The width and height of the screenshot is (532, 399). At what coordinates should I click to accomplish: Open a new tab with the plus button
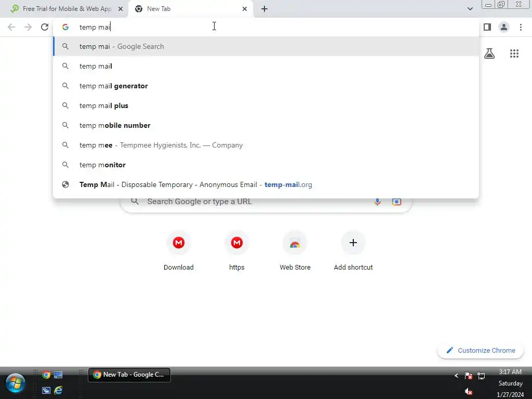[264, 9]
